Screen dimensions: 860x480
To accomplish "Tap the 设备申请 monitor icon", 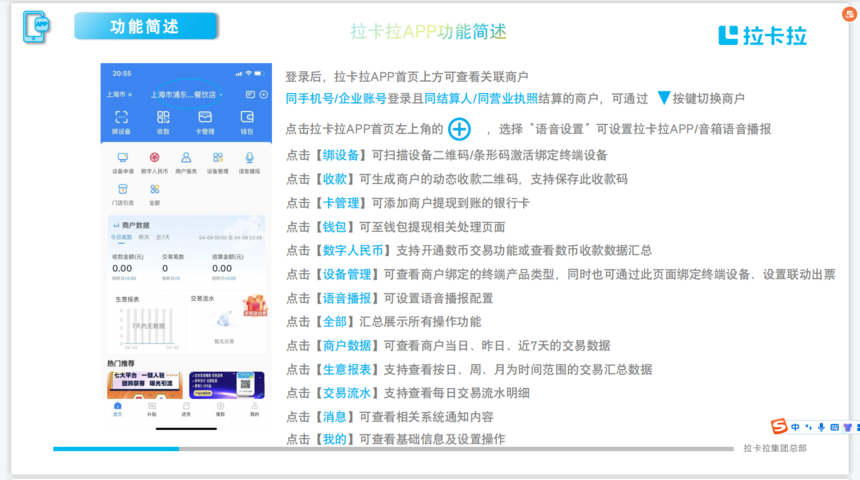I will [x=123, y=158].
